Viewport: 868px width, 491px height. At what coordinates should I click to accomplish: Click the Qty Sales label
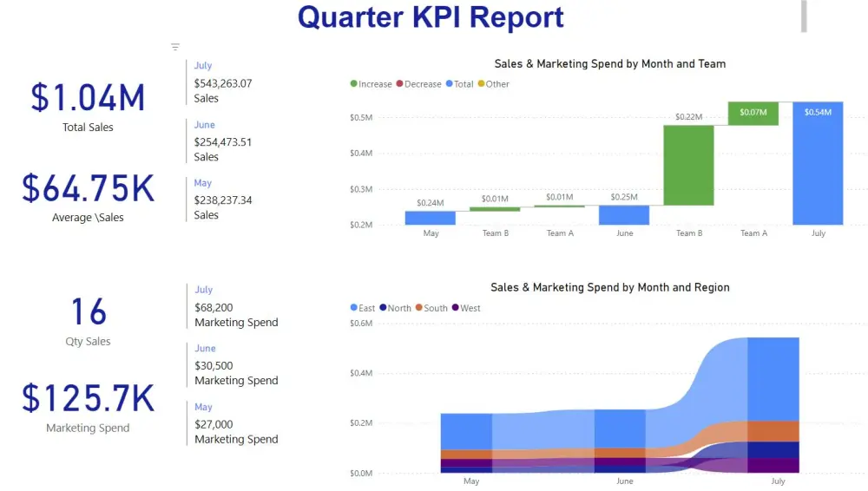point(88,342)
